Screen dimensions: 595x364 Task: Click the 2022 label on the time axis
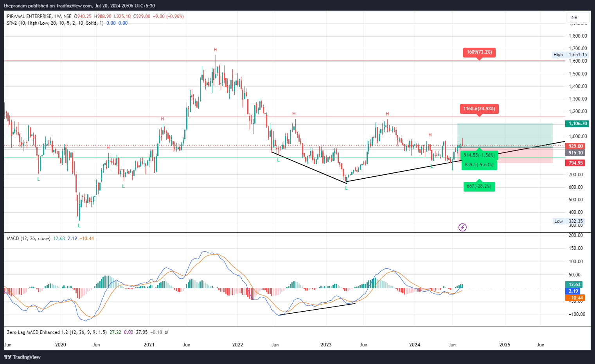(x=237, y=345)
